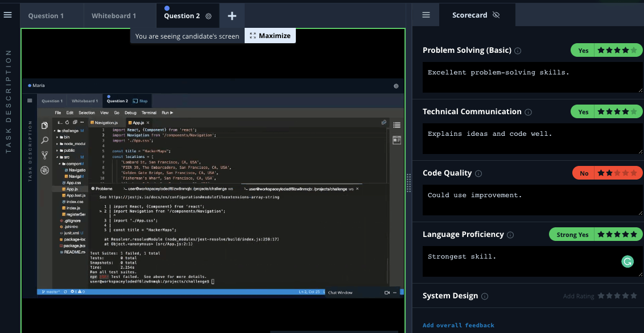Open the left hamburger menu

[x=7, y=15]
